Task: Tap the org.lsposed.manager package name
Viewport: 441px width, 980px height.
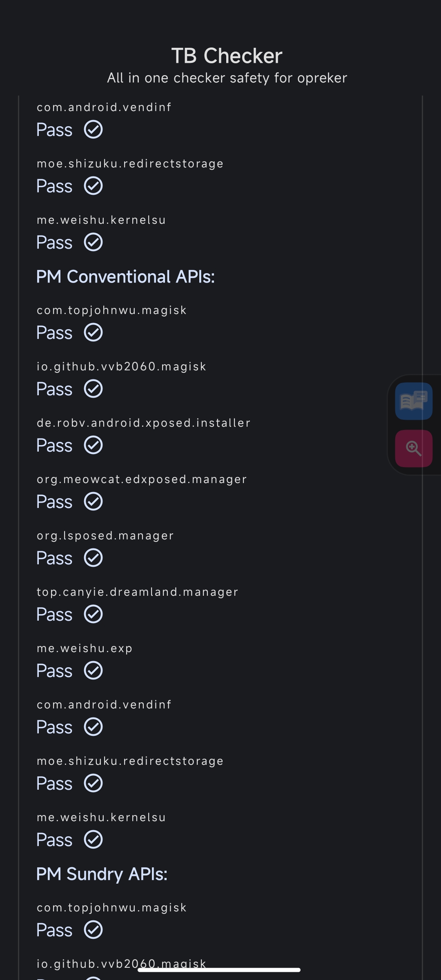Action: (x=105, y=536)
